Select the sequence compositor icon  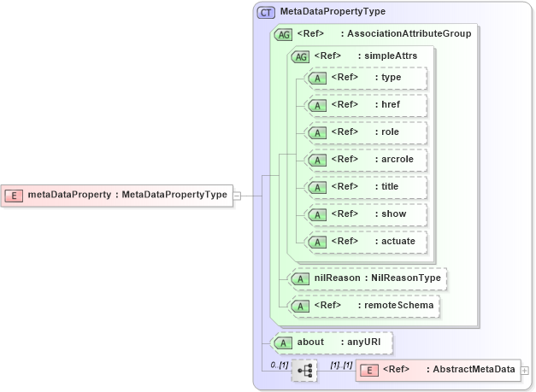point(304,371)
